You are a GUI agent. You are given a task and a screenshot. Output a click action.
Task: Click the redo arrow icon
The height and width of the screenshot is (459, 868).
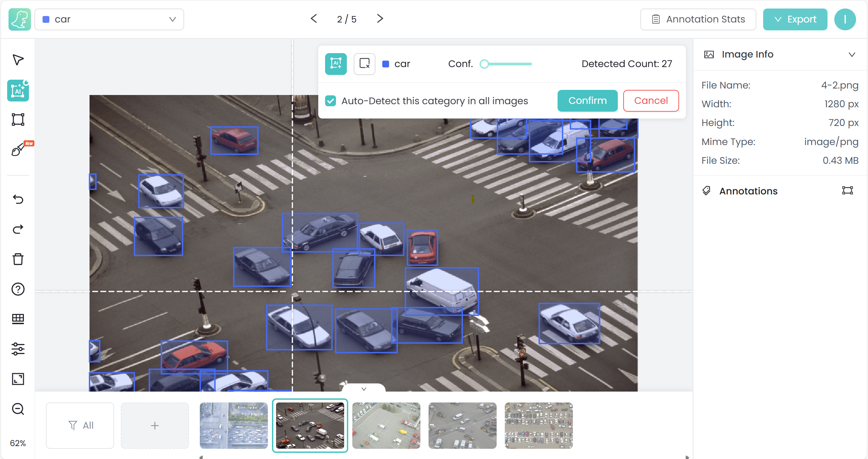point(18,229)
